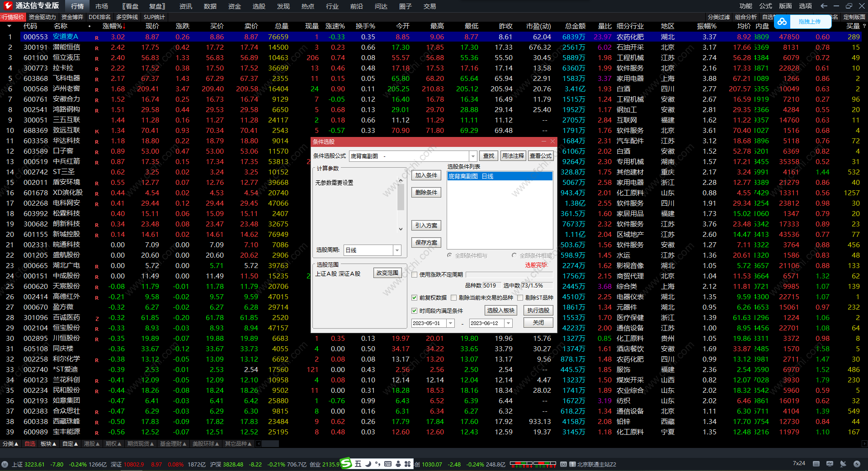Screen dimensions: 868x471
Task: Click the R marker on the 安道麦A row
Action: tap(97, 38)
